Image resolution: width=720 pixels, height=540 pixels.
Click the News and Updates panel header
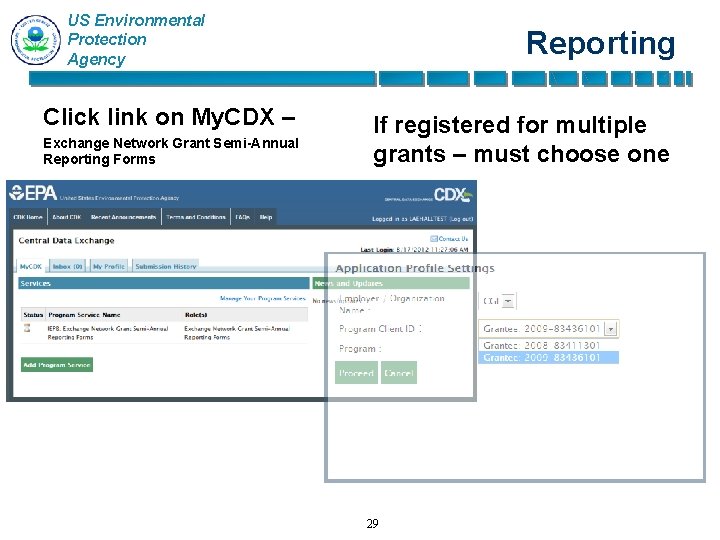click(391, 283)
